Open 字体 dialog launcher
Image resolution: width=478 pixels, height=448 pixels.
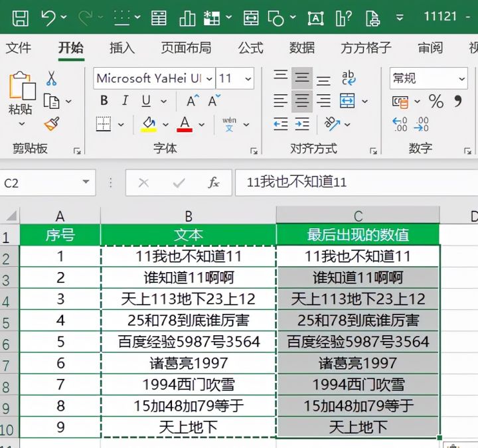pos(254,151)
